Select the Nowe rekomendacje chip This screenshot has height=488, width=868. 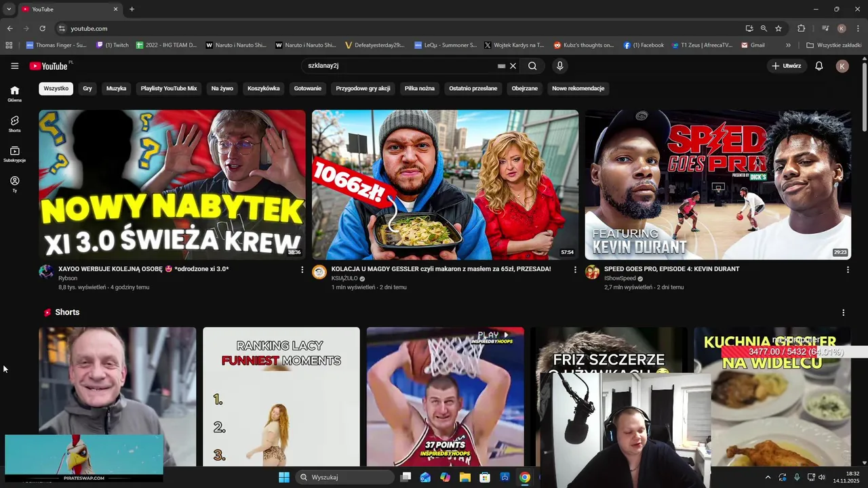pos(578,88)
